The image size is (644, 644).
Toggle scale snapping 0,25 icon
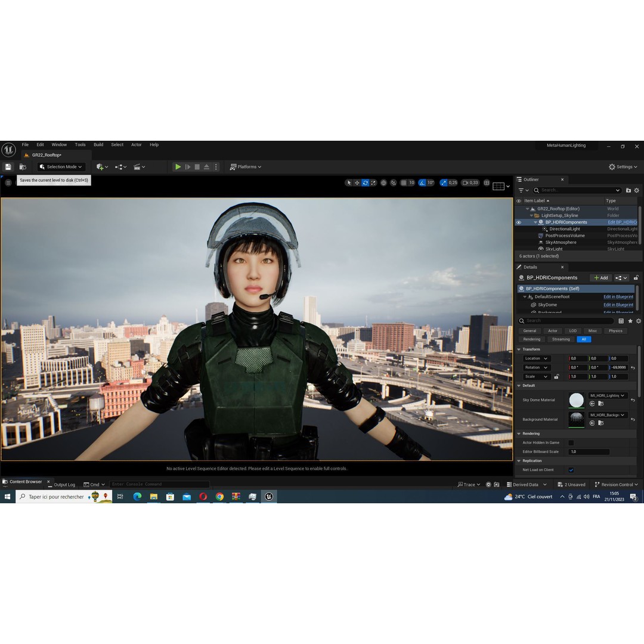click(x=444, y=183)
